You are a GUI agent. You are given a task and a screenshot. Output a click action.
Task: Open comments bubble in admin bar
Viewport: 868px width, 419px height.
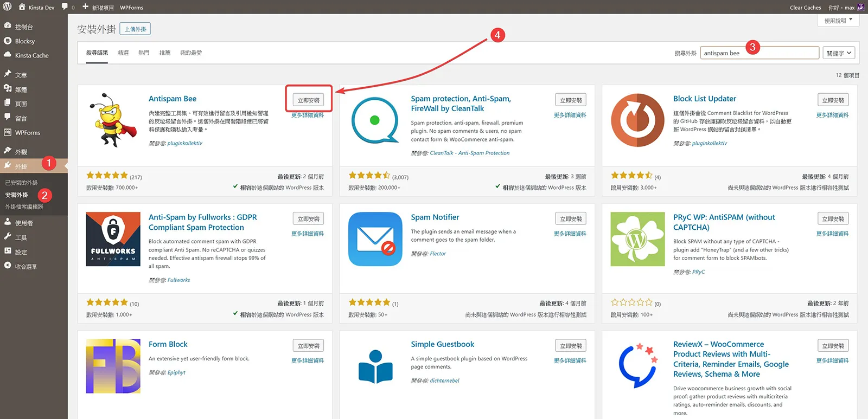pos(65,7)
